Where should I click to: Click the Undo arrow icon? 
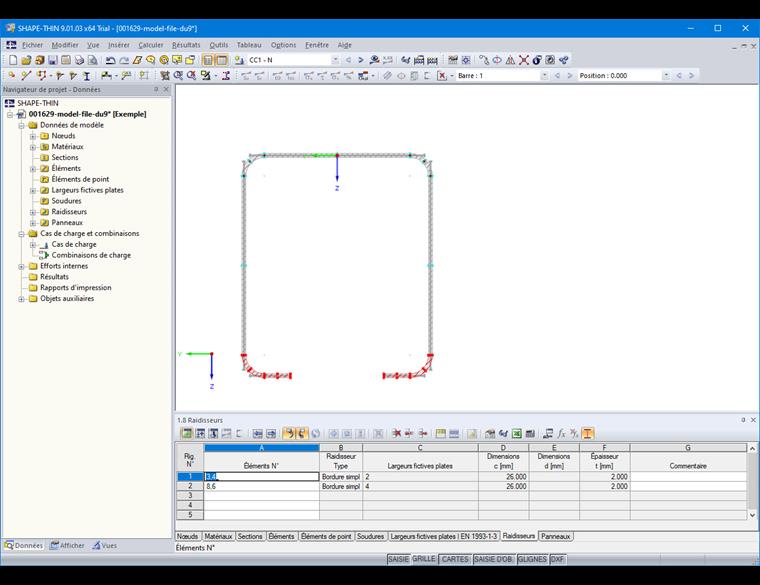[x=111, y=60]
